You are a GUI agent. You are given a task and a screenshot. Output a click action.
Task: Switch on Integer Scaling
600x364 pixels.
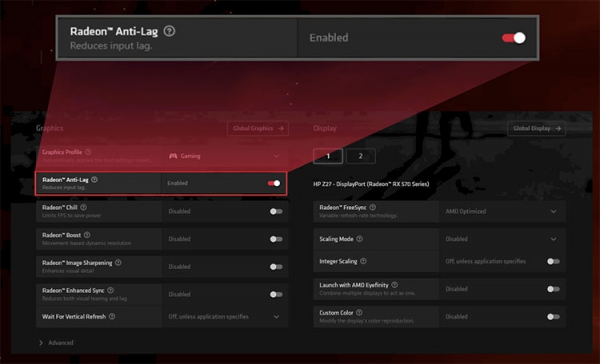point(553,261)
